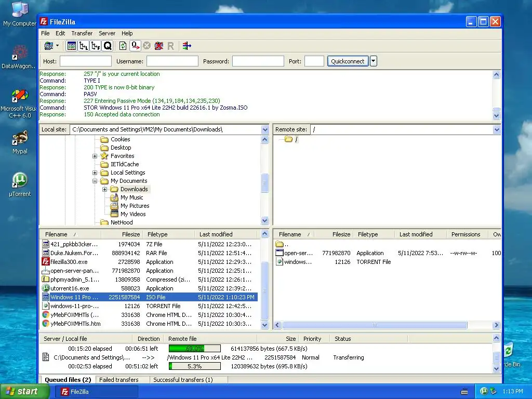Expand the Favorites folder in local tree

point(95,156)
